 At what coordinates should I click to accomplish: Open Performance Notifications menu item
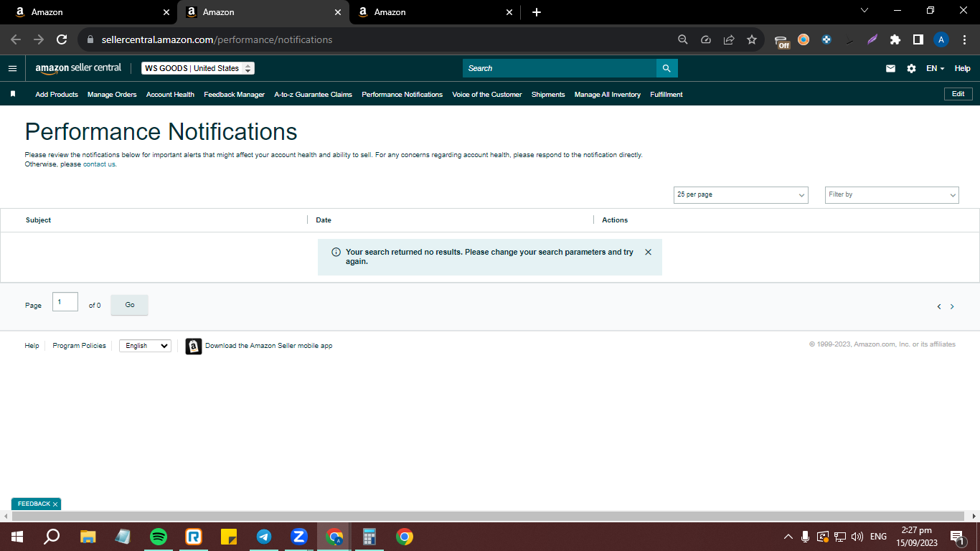coord(402,95)
